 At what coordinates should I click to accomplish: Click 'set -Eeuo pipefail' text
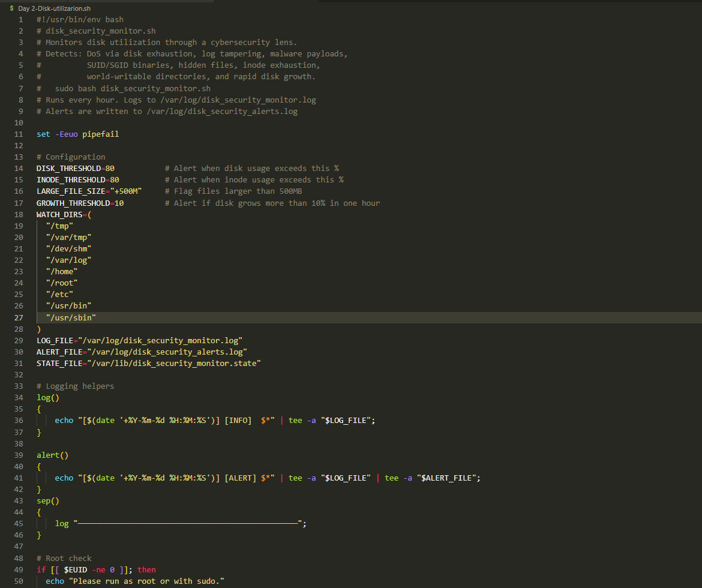click(x=78, y=134)
